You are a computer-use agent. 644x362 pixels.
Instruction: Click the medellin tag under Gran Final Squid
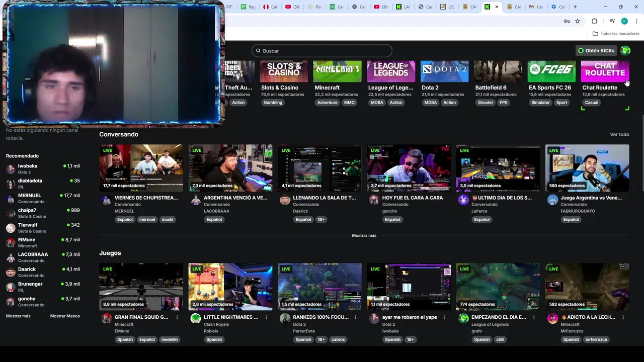click(x=170, y=339)
